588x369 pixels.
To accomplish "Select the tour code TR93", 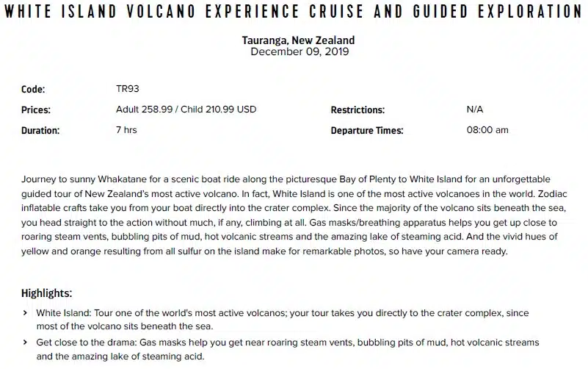I will (128, 89).
